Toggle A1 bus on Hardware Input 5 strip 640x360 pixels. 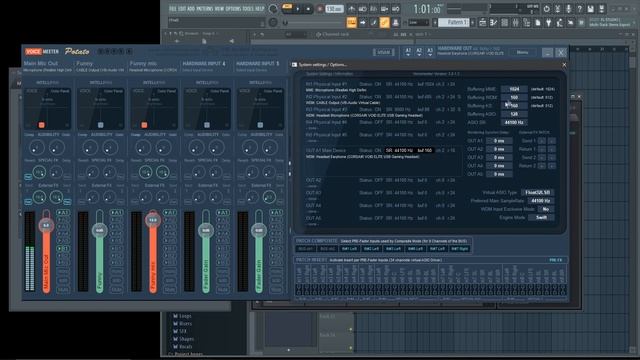(x=276, y=213)
